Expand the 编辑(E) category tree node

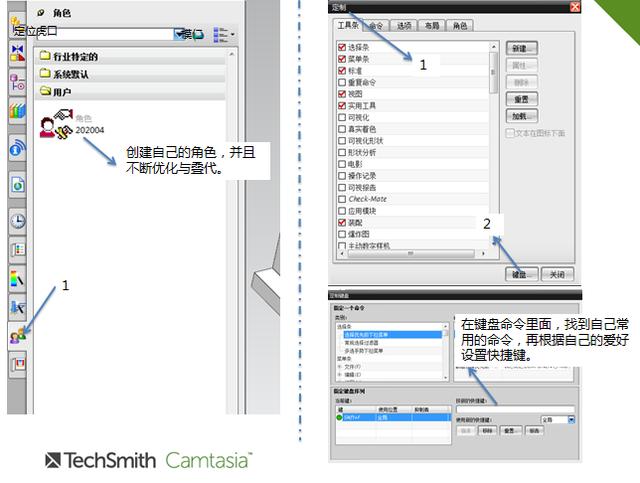click(x=339, y=374)
